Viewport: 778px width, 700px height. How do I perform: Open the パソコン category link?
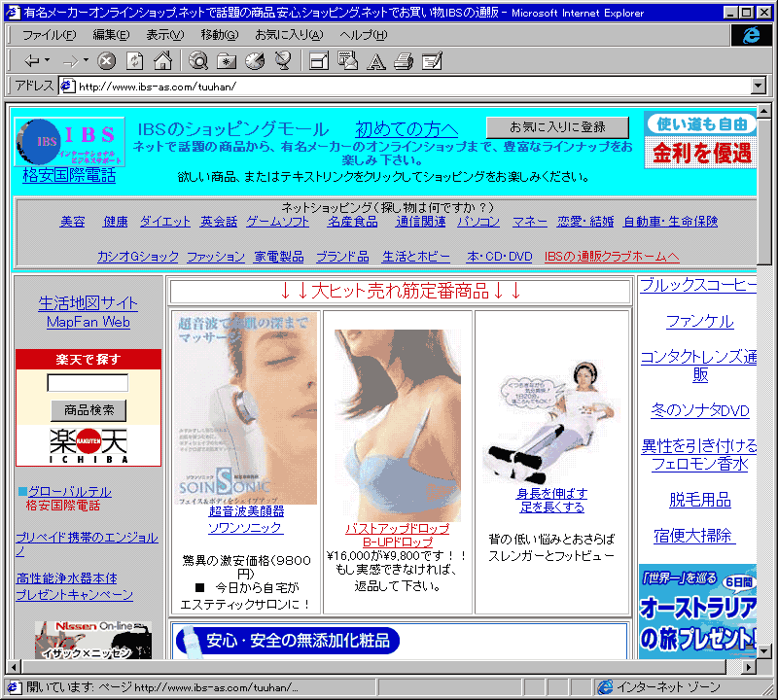(x=478, y=222)
